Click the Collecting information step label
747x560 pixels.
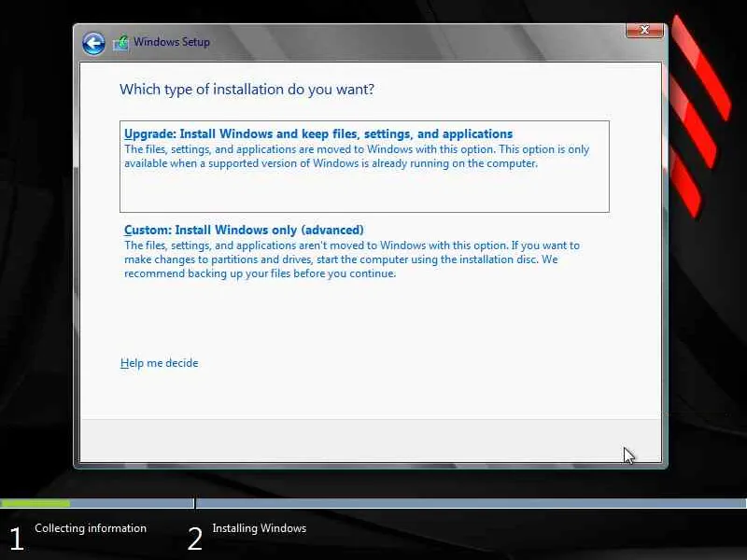tap(91, 528)
